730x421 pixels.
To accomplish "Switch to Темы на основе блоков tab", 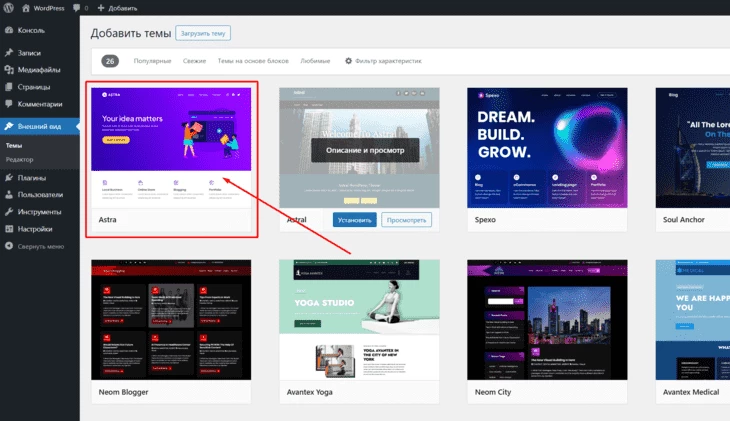I will click(253, 61).
